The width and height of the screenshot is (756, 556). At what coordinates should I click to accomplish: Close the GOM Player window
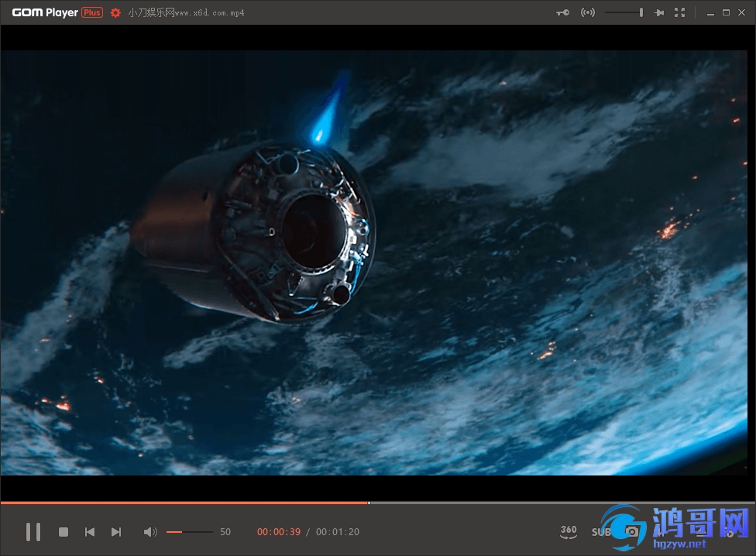741,12
